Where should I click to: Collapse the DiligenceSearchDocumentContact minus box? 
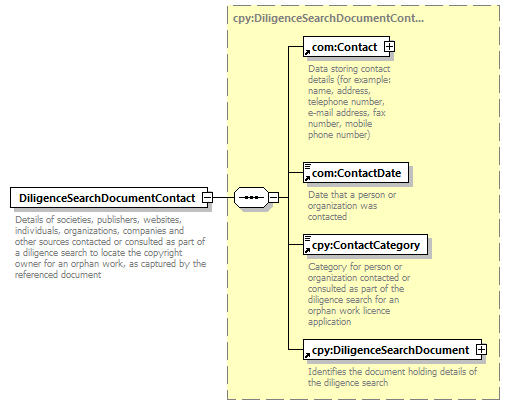click(x=207, y=197)
